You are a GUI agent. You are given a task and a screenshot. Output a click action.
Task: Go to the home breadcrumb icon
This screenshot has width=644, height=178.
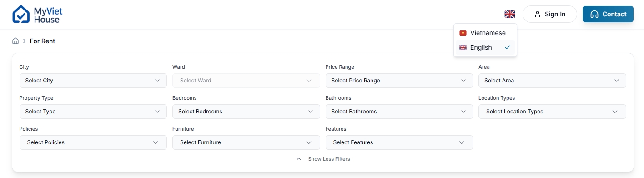(x=15, y=41)
